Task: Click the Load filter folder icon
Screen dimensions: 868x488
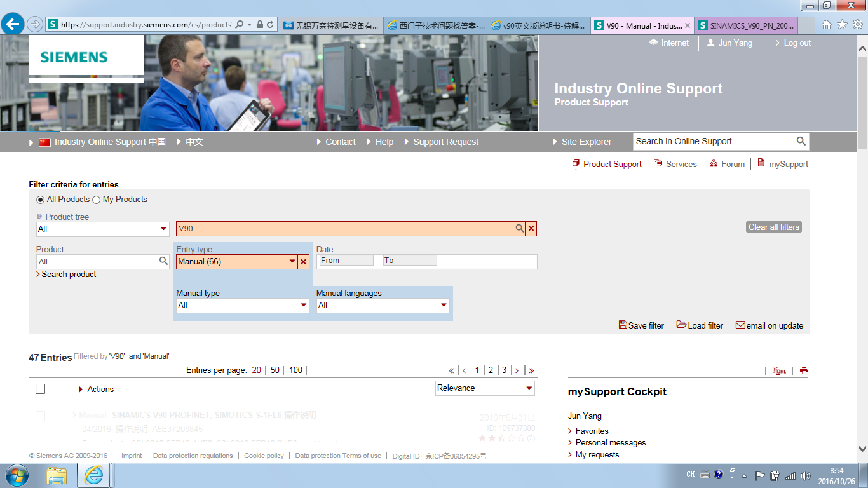Action: (681, 325)
